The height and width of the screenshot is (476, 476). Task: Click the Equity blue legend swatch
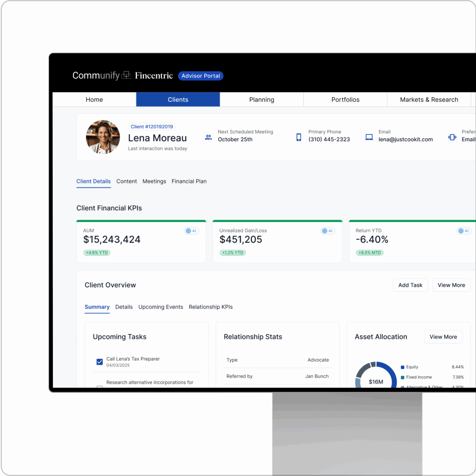pyautogui.click(x=403, y=367)
